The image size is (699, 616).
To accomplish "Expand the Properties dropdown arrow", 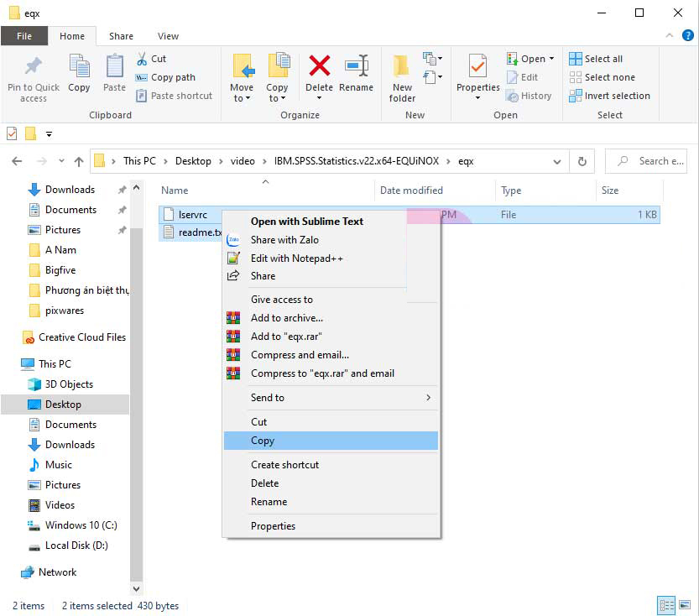I will pyautogui.click(x=477, y=98).
